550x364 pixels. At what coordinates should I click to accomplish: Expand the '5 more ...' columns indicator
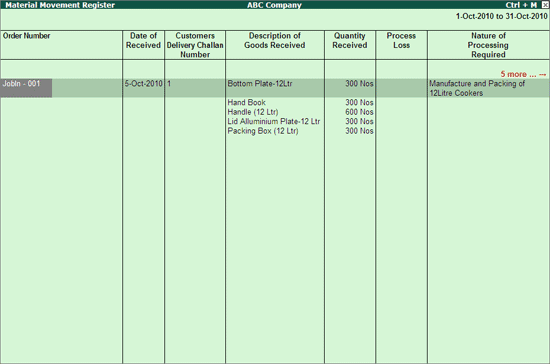[523, 74]
